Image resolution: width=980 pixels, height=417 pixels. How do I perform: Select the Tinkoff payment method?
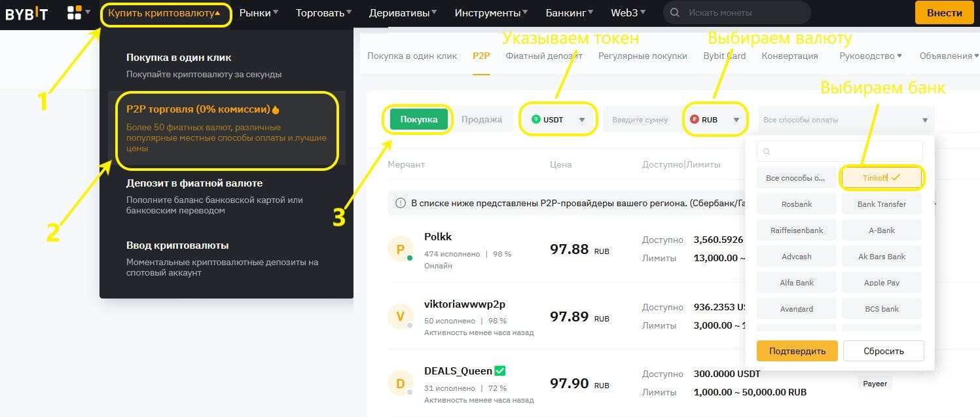(881, 177)
